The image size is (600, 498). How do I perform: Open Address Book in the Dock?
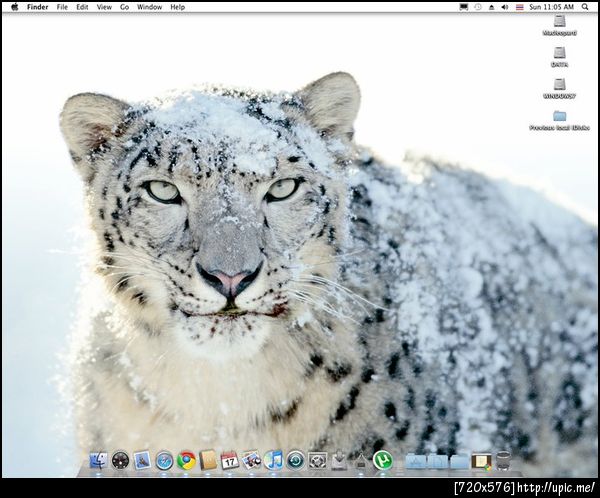pyautogui.click(x=208, y=460)
